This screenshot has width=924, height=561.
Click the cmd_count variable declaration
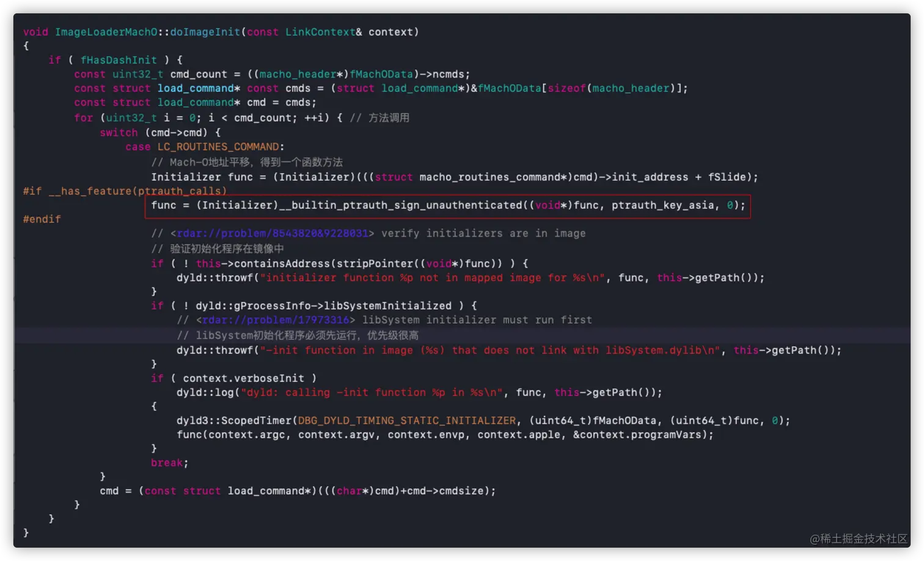199,74
